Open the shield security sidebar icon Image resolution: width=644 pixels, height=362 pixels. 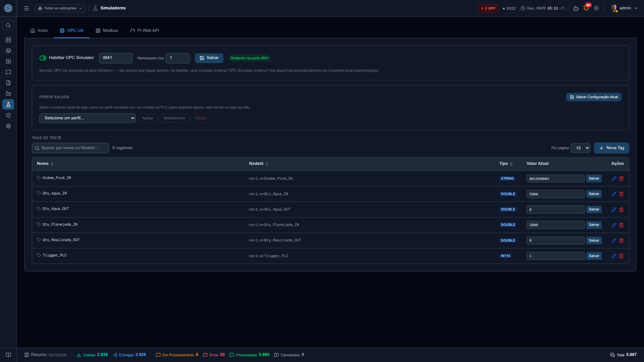[x=8, y=115]
